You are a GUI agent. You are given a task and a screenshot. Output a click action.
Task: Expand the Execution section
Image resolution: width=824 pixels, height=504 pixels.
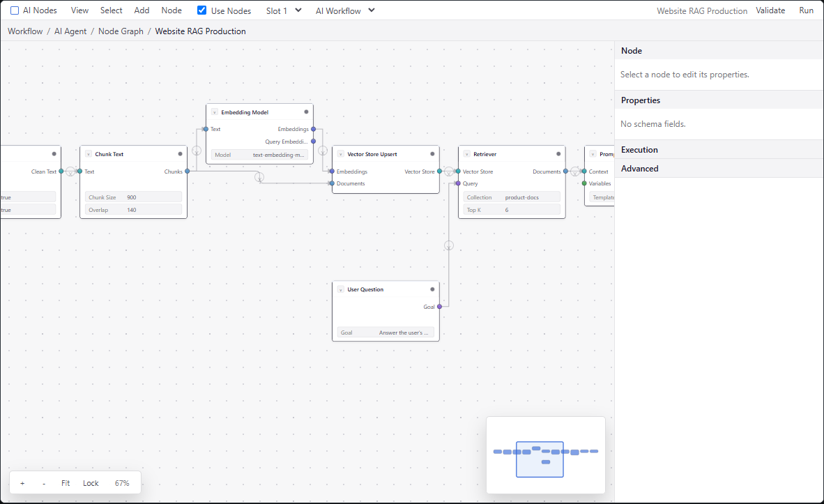pyautogui.click(x=719, y=150)
